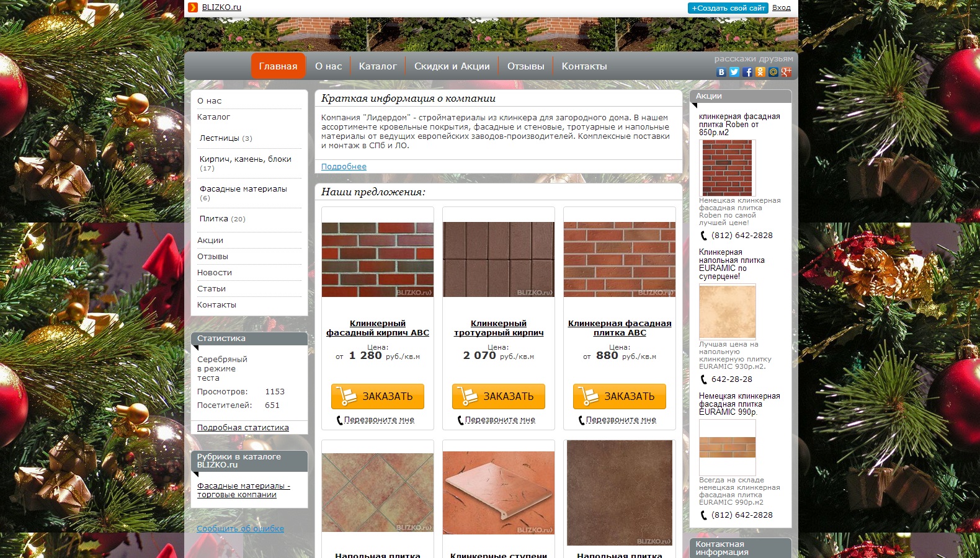Open Клинкерный тротуарный кирпич title link

pyautogui.click(x=499, y=328)
